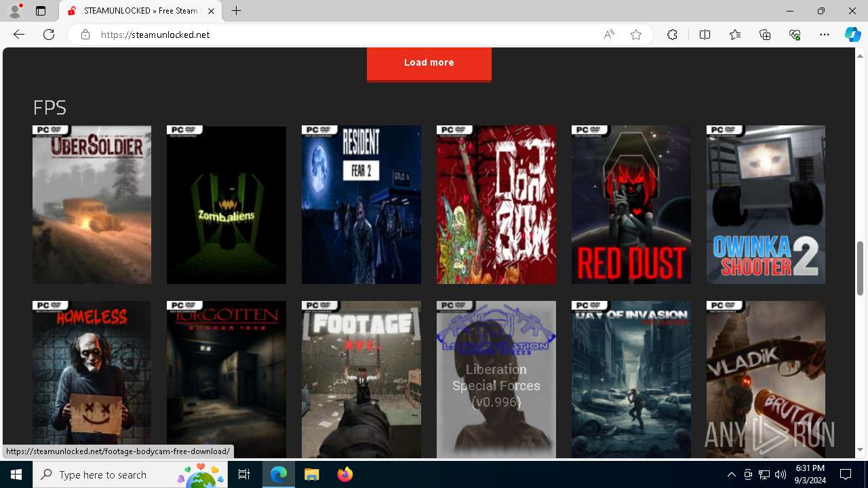Open Vladik Brutal game cover

click(x=766, y=380)
